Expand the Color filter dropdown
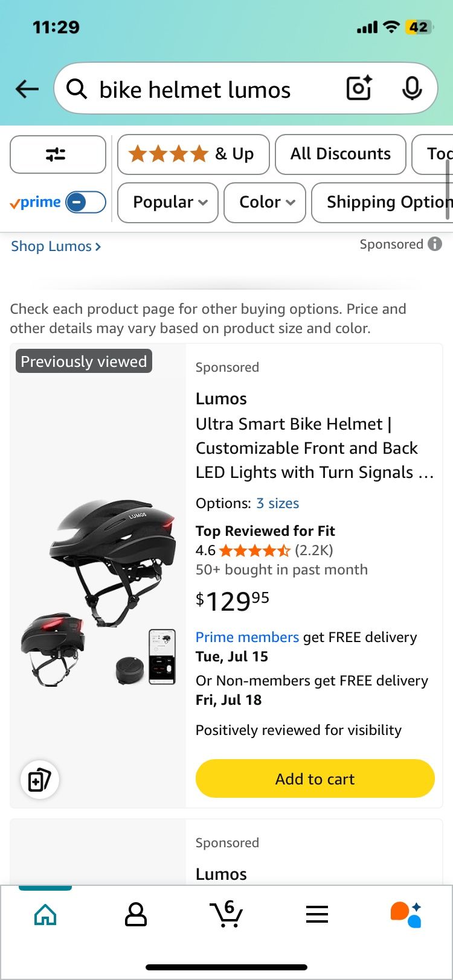 tap(265, 202)
